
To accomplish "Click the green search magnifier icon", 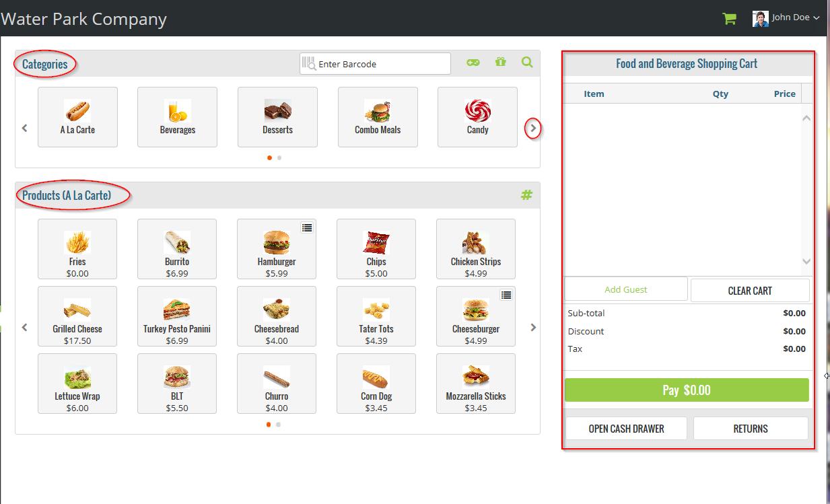I will [527, 63].
